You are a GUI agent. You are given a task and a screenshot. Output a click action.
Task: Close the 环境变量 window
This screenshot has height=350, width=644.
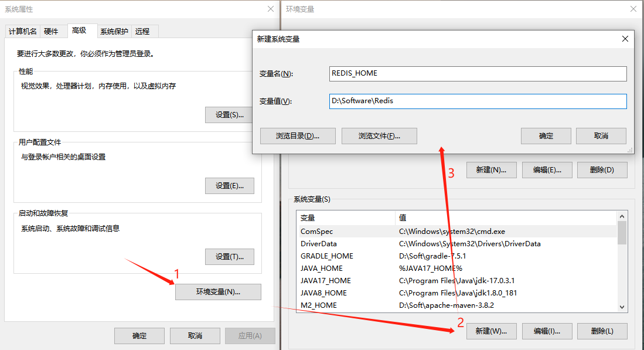click(633, 9)
